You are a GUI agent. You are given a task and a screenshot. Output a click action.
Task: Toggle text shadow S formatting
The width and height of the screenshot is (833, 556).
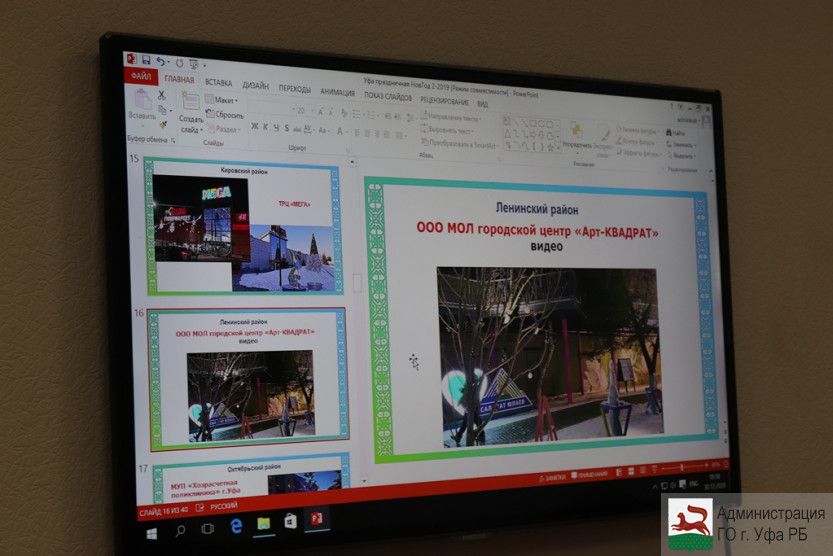point(287,129)
